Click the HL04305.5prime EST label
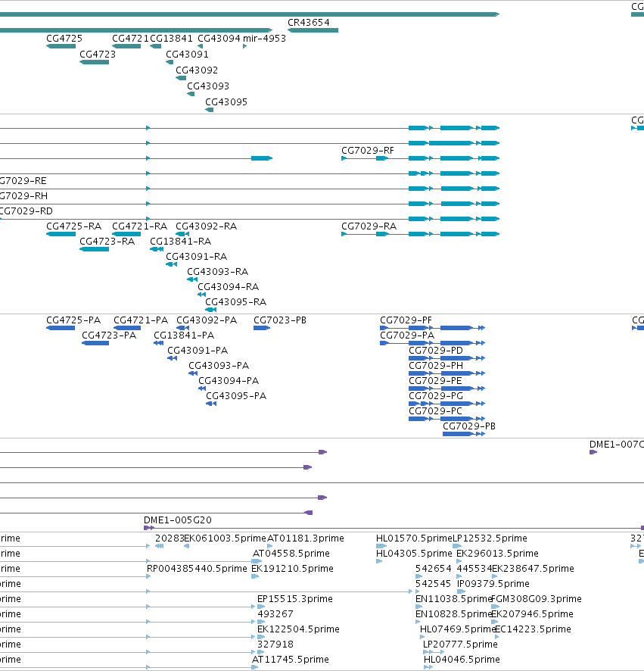The image size is (644, 671). 414,554
